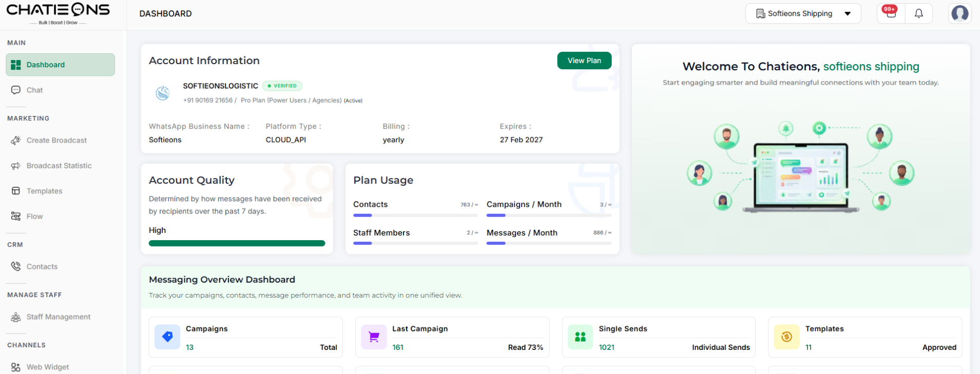
Task: Click the Last Campaign cart icon
Action: pos(374,337)
